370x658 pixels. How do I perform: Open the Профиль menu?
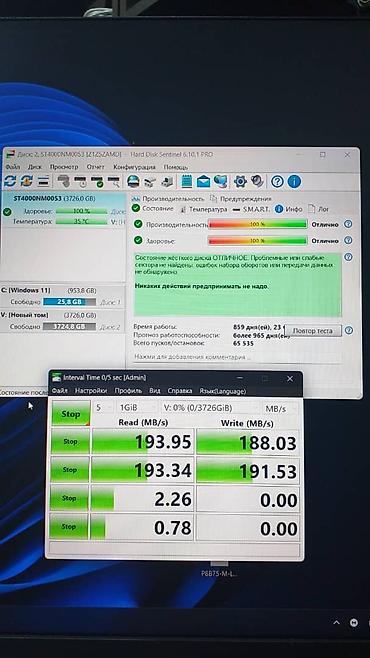128,391
